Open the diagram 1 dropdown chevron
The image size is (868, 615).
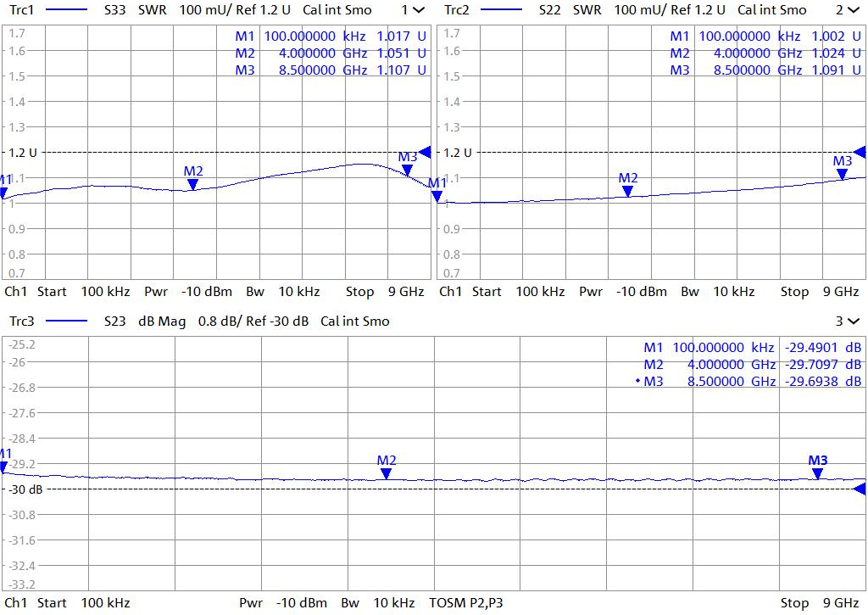419,10
